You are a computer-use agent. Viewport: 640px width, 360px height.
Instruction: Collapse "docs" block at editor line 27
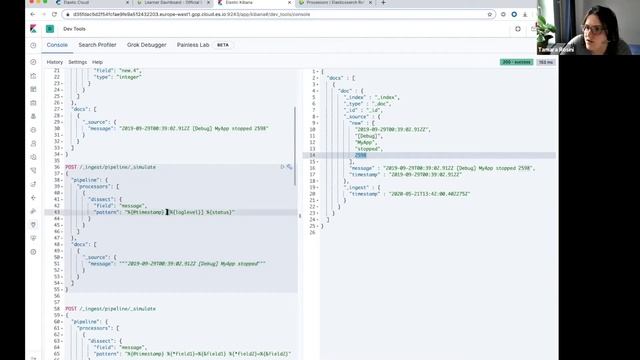[x=62, y=109]
